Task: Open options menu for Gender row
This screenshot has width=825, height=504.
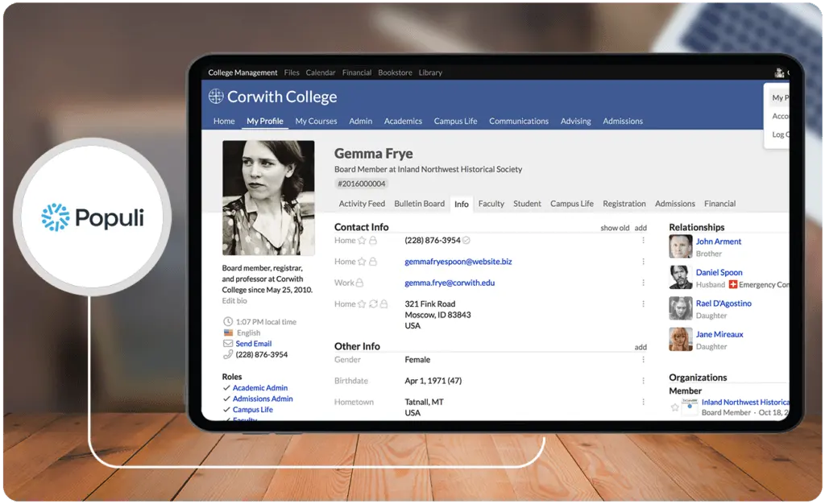Action: pos(643,359)
